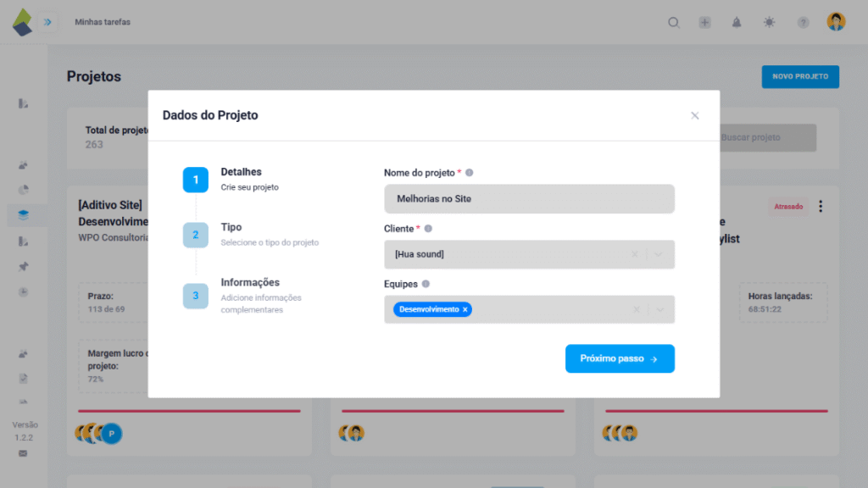Open the search icon in the top bar
The width and height of the screenshot is (868, 488).
click(674, 23)
